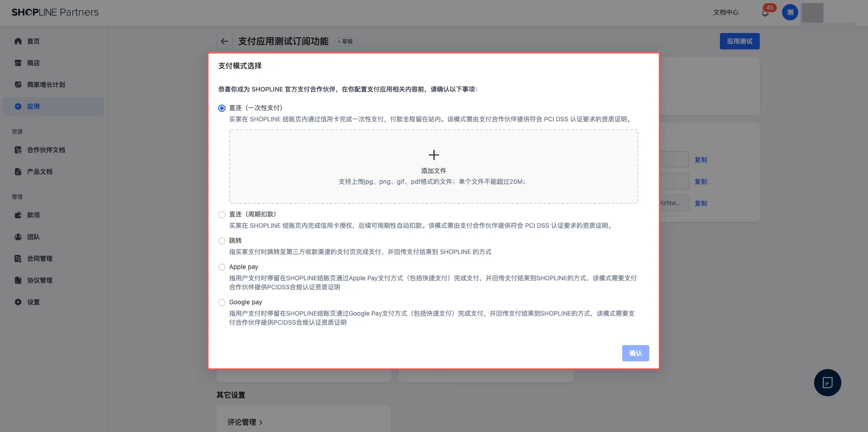This screenshot has width=868, height=432.
Task: Click the 管理 sidebar section label
Action: point(17,197)
